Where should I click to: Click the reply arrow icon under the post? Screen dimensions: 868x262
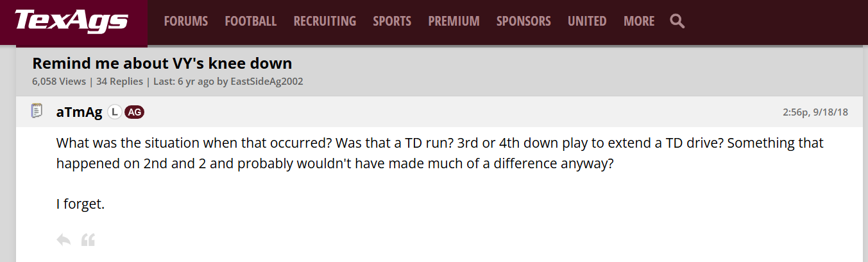coord(64,240)
